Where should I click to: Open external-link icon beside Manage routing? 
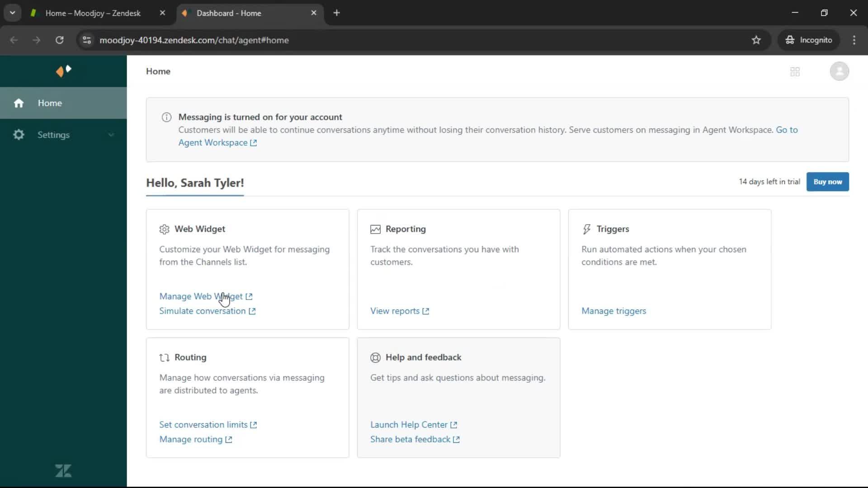point(229,439)
